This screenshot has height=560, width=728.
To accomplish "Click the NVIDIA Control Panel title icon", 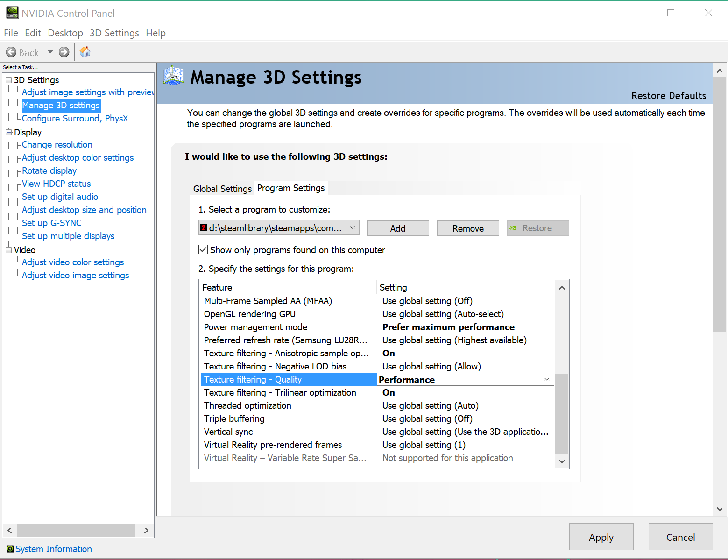I will [12, 13].
